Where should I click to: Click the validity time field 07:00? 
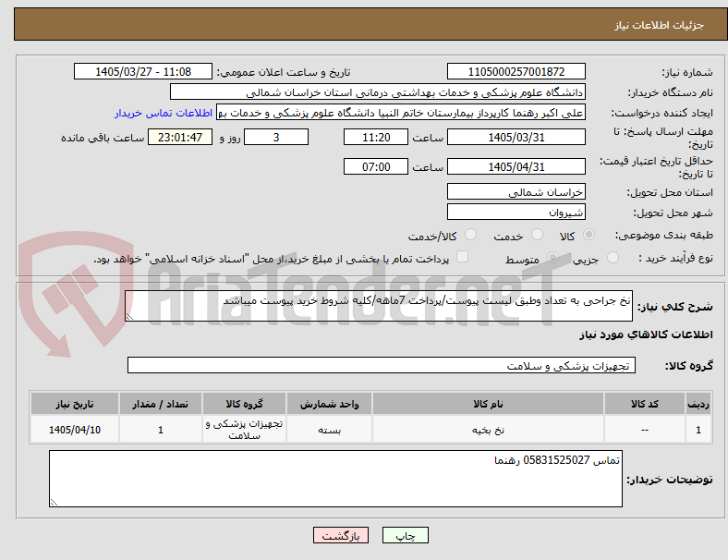(x=376, y=166)
